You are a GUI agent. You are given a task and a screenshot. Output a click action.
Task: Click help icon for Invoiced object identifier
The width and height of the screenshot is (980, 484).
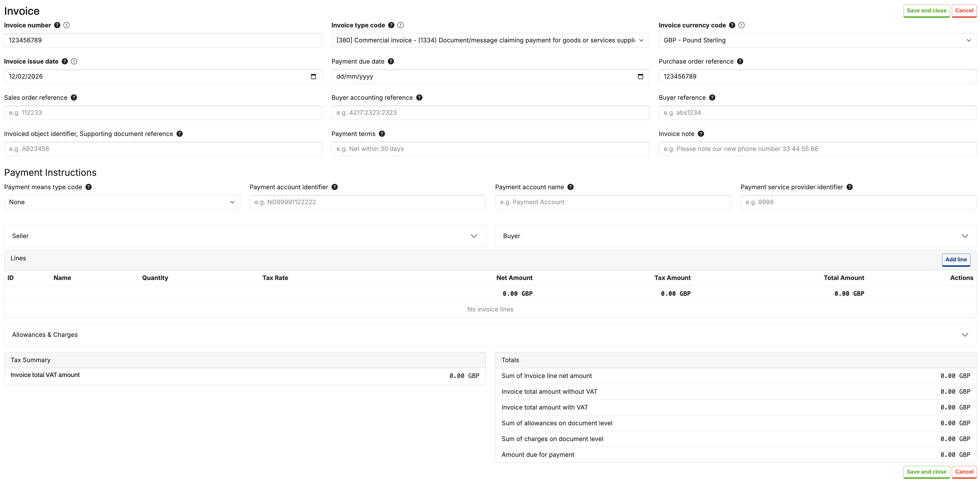coord(180,134)
